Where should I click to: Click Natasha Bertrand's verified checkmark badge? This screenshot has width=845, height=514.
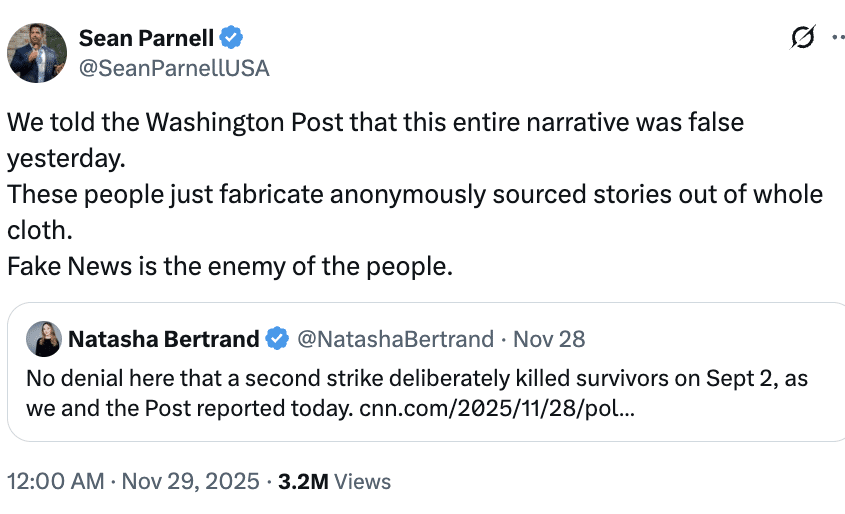tap(277, 339)
